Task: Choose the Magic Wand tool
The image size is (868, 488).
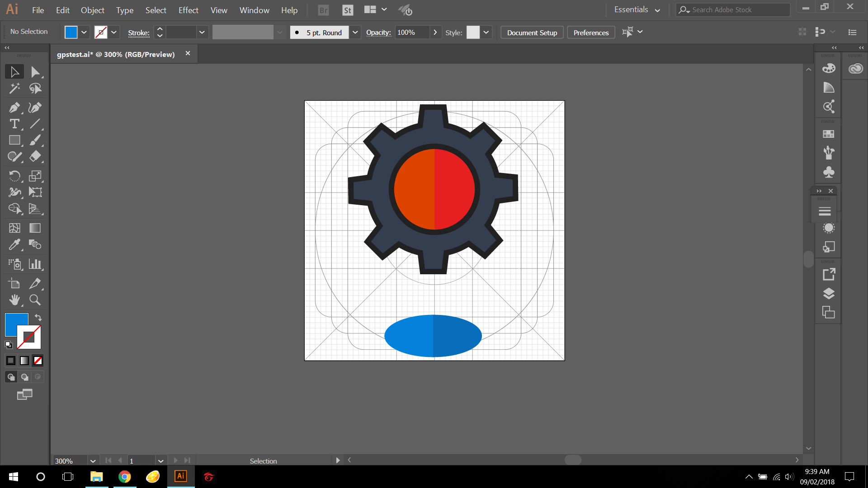Action: [14, 88]
